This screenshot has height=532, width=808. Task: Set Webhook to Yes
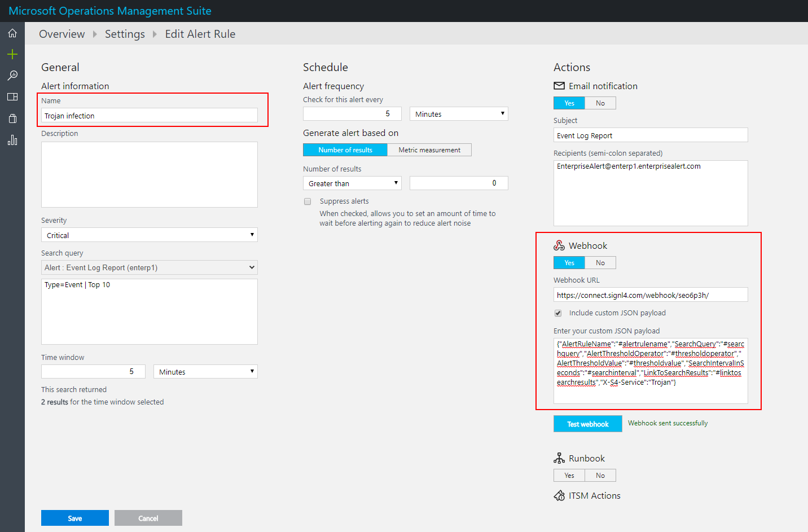pyautogui.click(x=569, y=263)
